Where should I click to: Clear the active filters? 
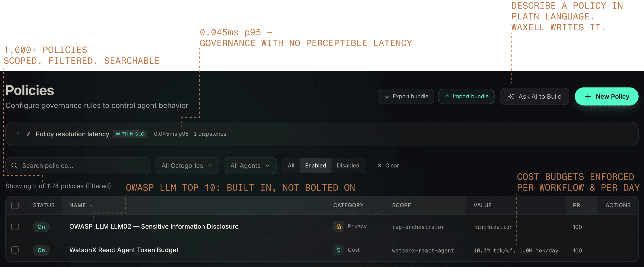click(388, 165)
